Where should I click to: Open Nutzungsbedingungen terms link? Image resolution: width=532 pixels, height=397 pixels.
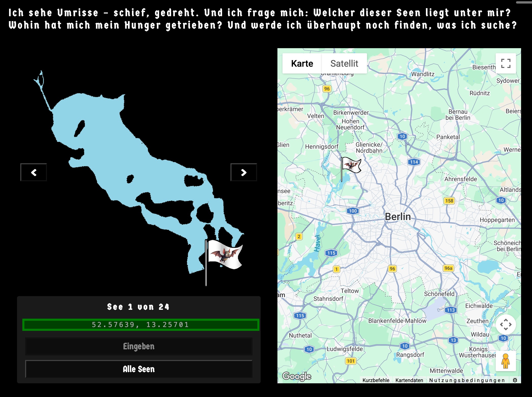pos(467,380)
